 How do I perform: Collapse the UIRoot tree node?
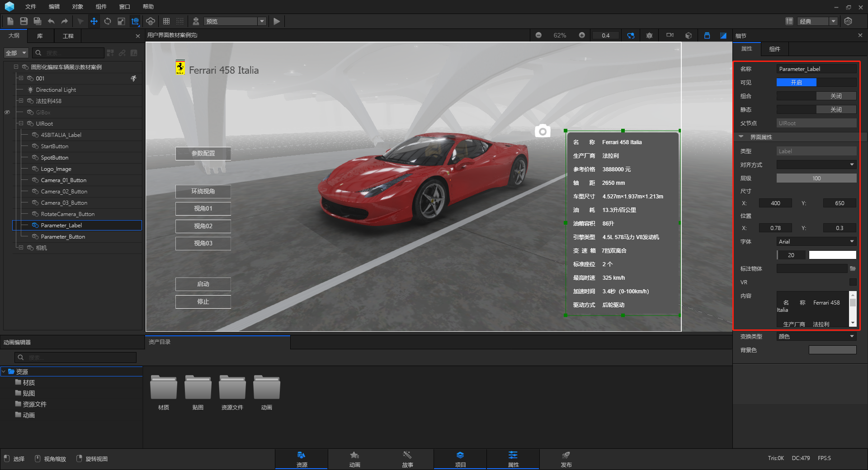tap(21, 123)
